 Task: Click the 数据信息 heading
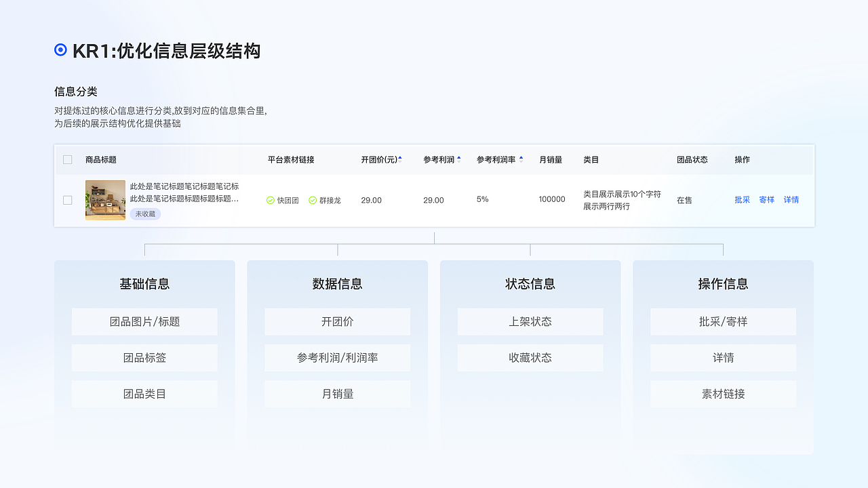point(338,284)
